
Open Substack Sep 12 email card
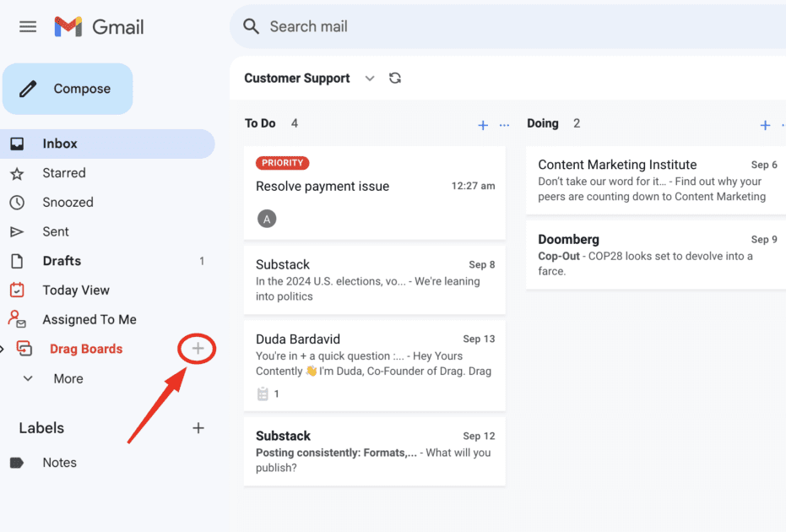click(x=375, y=451)
